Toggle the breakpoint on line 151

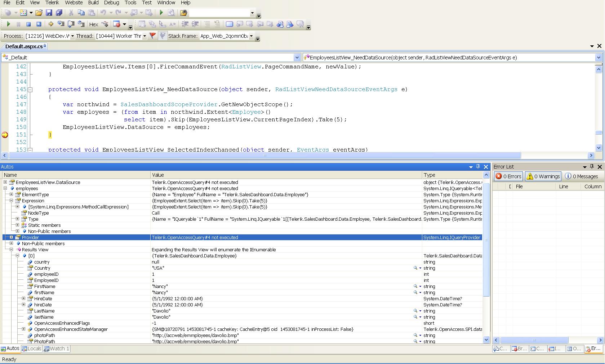click(x=5, y=135)
